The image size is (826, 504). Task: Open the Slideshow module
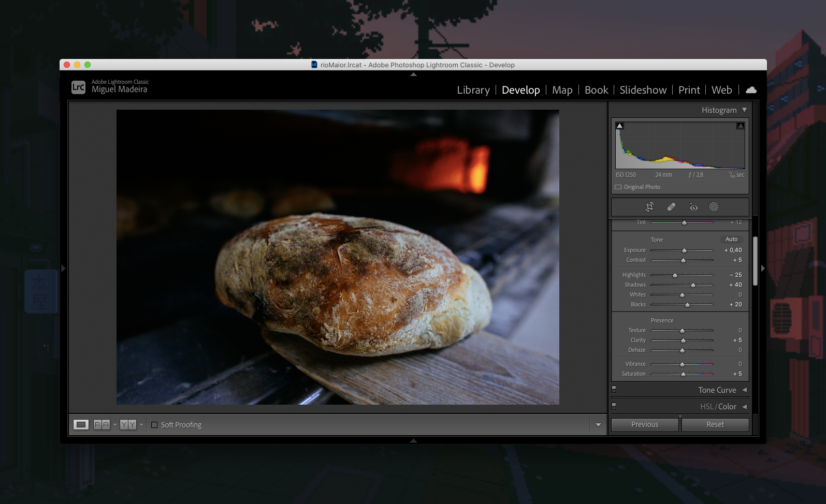click(x=643, y=90)
